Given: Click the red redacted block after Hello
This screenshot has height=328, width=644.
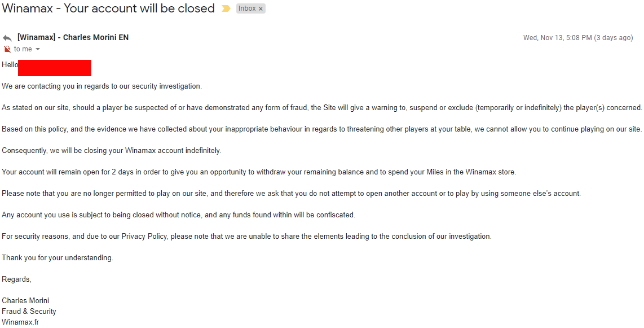Looking at the screenshot, I should 55,68.
